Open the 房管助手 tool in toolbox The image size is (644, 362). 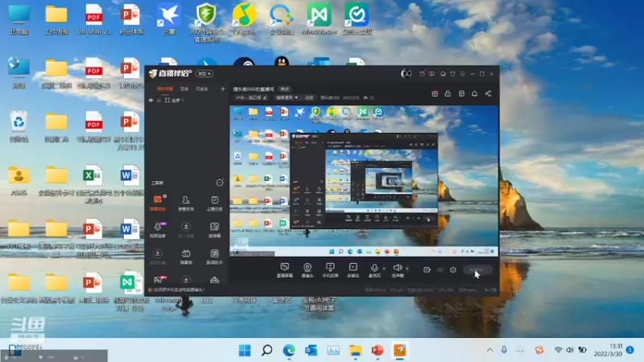[x=186, y=204]
